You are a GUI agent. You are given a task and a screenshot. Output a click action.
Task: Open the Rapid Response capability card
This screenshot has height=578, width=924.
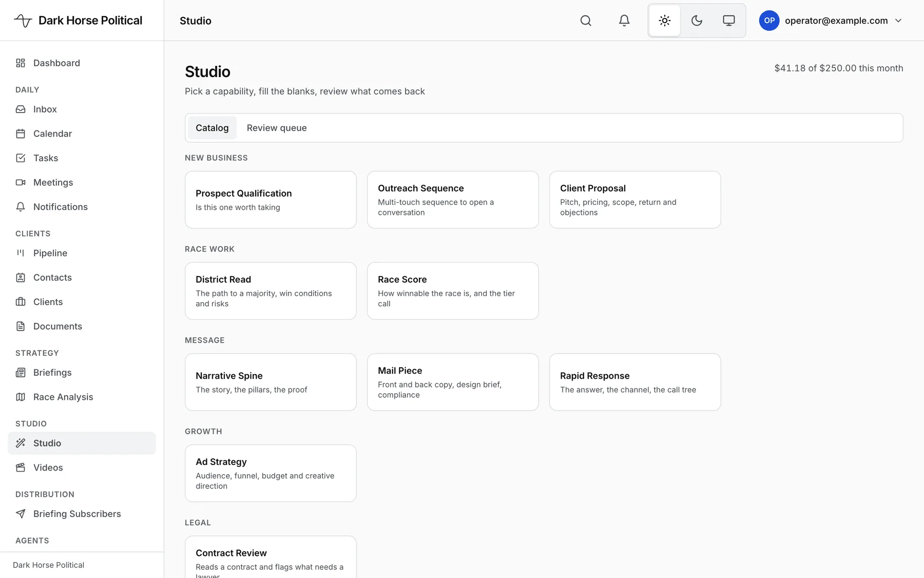point(635,382)
